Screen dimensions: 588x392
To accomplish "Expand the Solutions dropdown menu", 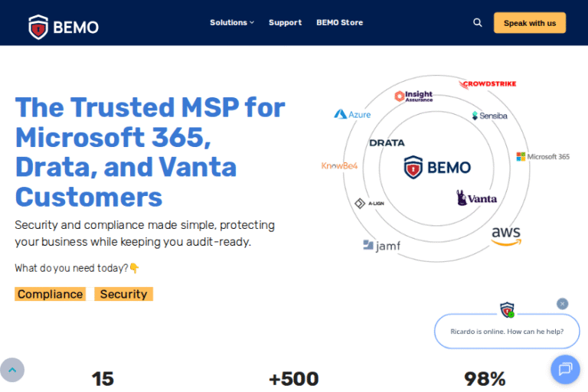I will (x=232, y=23).
